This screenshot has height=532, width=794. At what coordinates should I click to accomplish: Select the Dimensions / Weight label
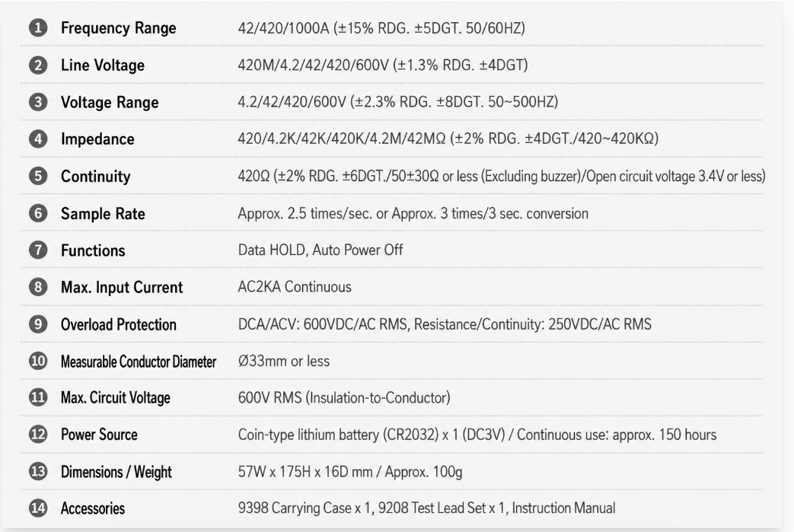tap(116, 472)
